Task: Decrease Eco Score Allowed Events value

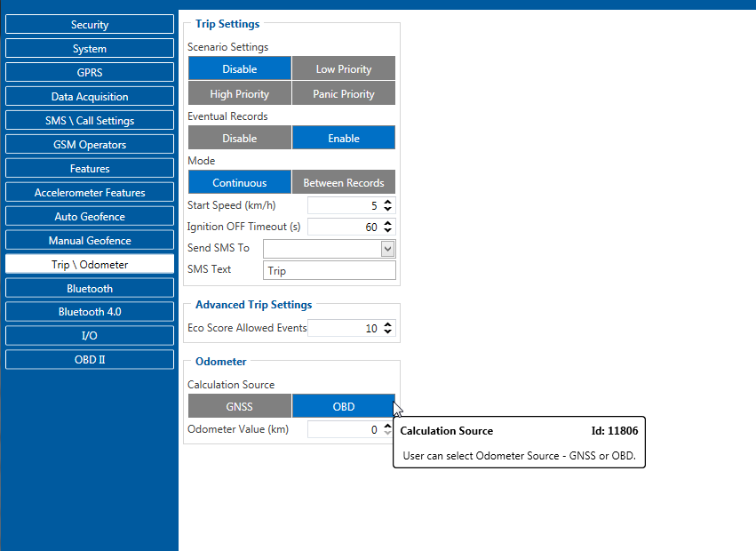Action: pyautogui.click(x=387, y=332)
